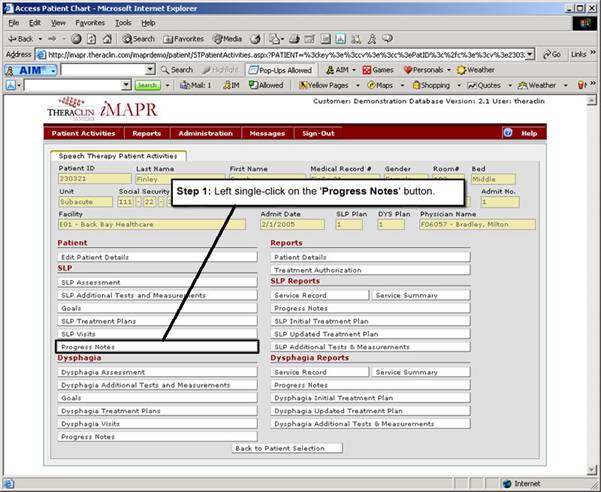Open the Media pane
Screen dimensions: 601x492
click(x=228, y=39)
